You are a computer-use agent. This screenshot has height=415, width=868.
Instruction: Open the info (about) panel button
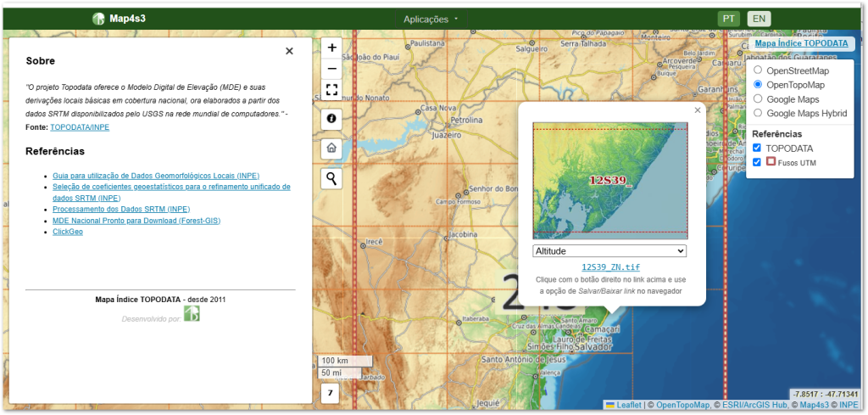click(331, 119)
